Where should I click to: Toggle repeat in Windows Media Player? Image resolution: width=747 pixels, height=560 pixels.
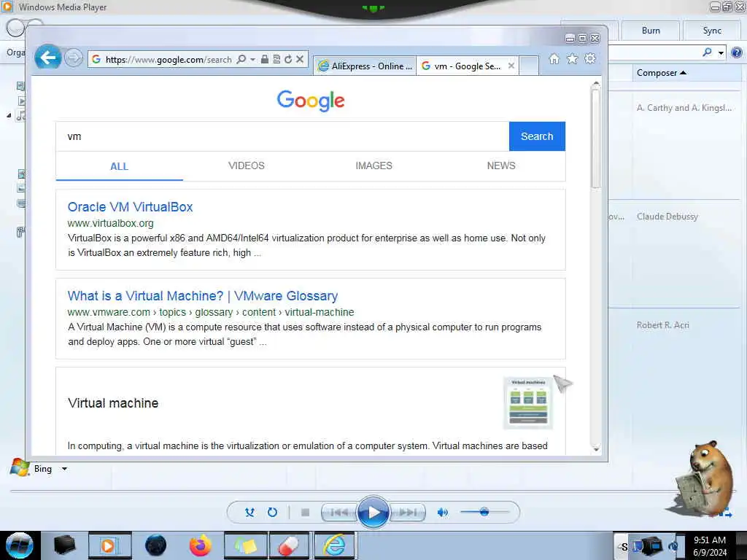tap(272, 513)
